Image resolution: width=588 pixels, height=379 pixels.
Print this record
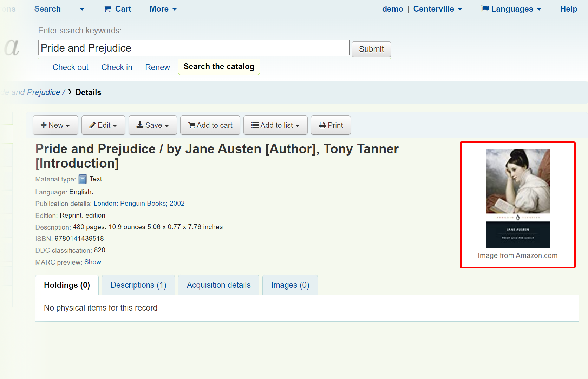pyautogui.click(x=331, y=125)
